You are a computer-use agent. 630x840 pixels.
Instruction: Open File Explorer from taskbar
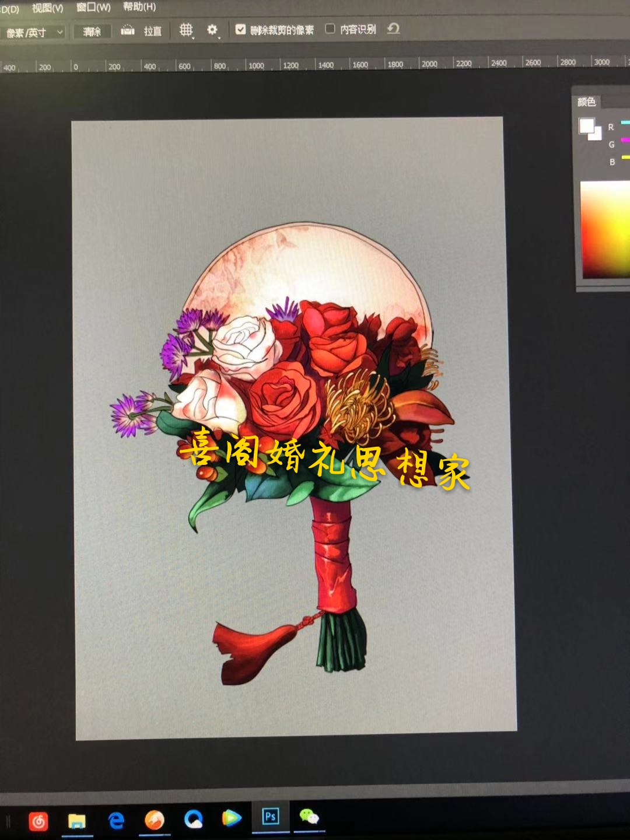[x=76, y=821]
